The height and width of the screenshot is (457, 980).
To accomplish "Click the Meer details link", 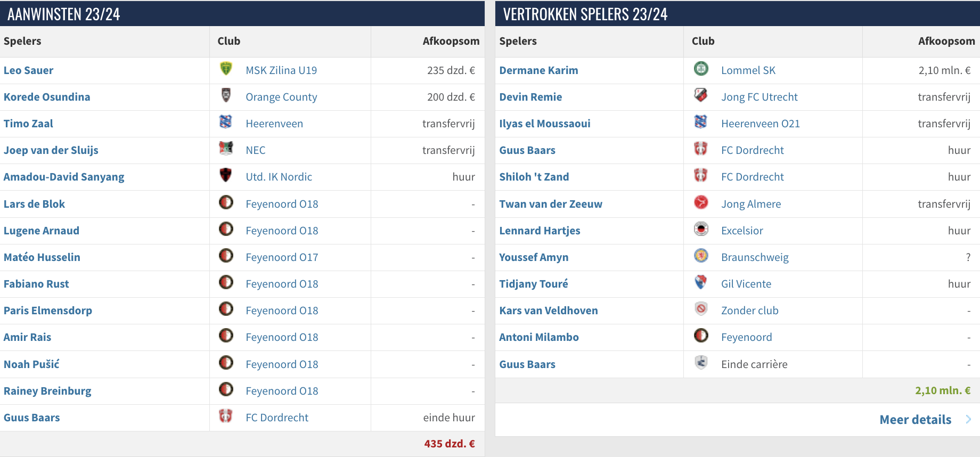I will 915,420.
